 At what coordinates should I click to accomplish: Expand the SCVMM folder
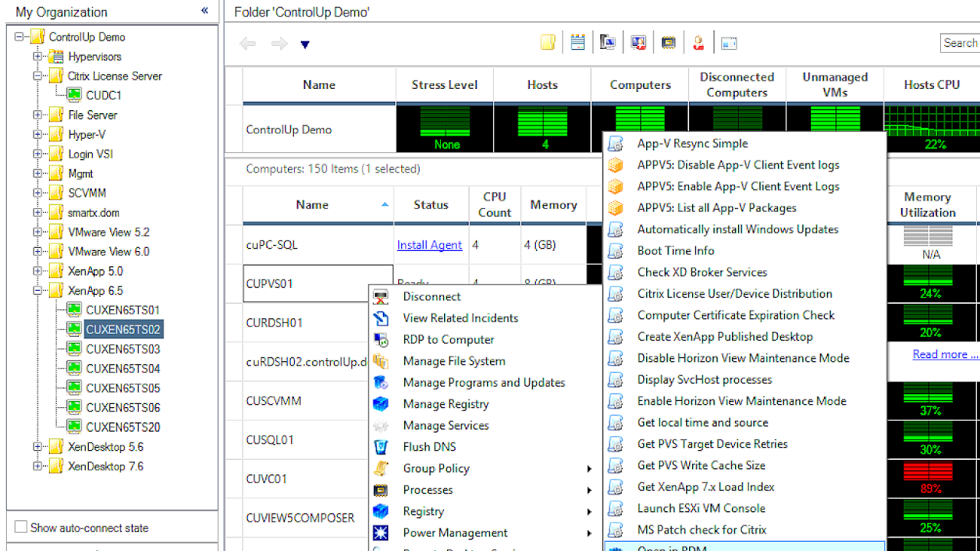[38, 193]
